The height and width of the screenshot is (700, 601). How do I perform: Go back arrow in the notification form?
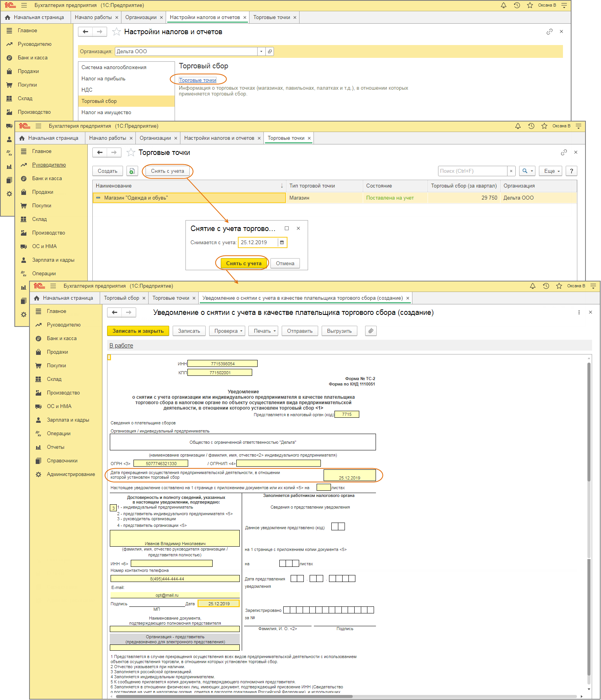coord(114,312)
